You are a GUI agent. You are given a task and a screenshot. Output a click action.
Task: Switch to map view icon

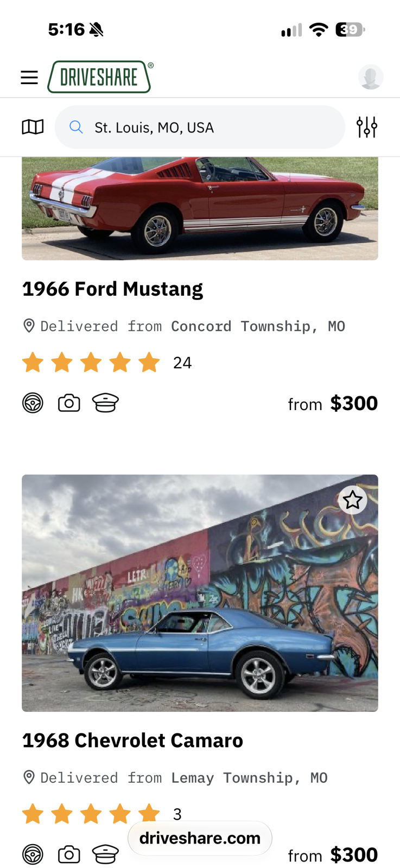[33, 127]
